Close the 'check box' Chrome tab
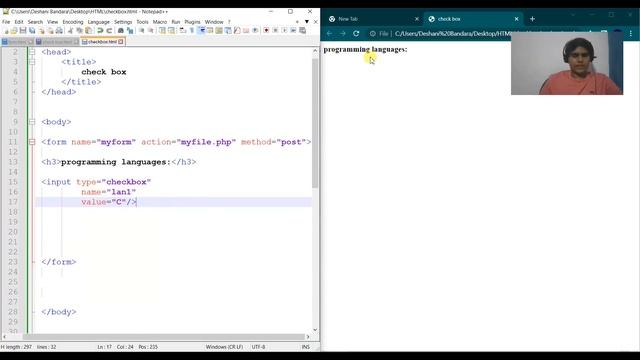The height and width of the screenshot is (360, 640). pyautogui.click(x=516, y=19)
